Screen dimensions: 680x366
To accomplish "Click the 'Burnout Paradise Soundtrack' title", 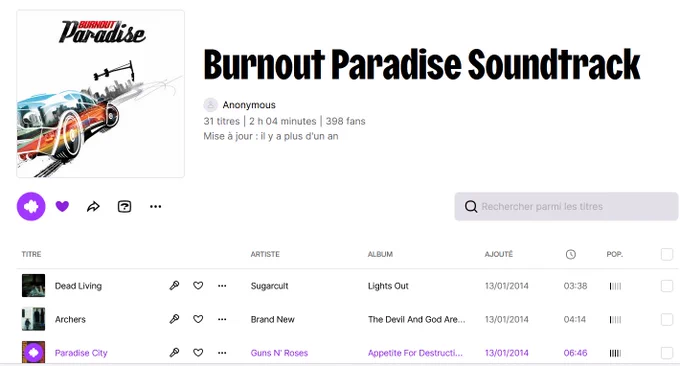I will pos(422,64).
